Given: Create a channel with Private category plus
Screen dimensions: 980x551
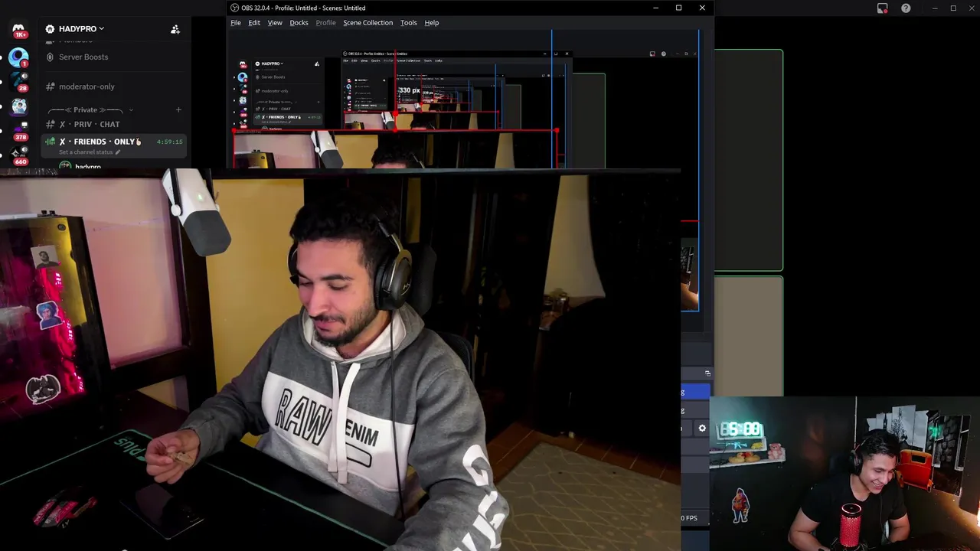Looking at the screenshot, I should coord(178,109).
